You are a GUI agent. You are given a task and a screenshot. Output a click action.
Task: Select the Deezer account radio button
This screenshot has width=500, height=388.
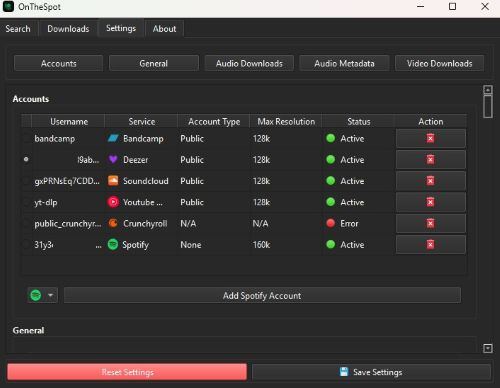tap(26, 160)
